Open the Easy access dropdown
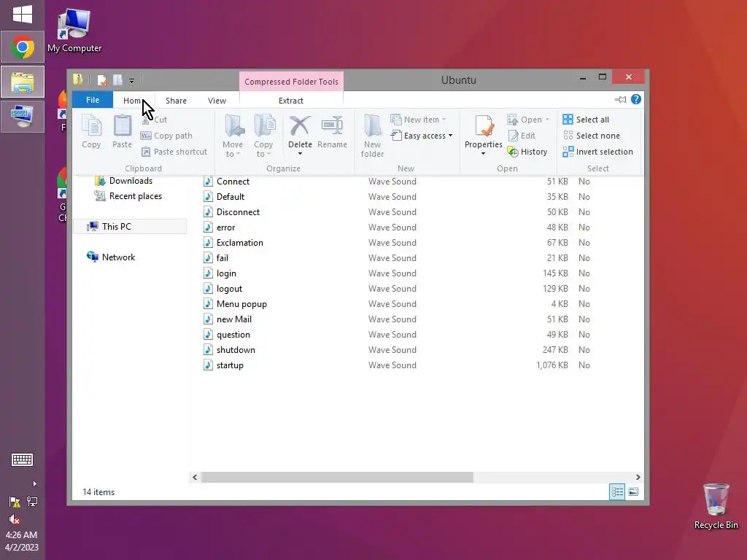 (422, 136)
